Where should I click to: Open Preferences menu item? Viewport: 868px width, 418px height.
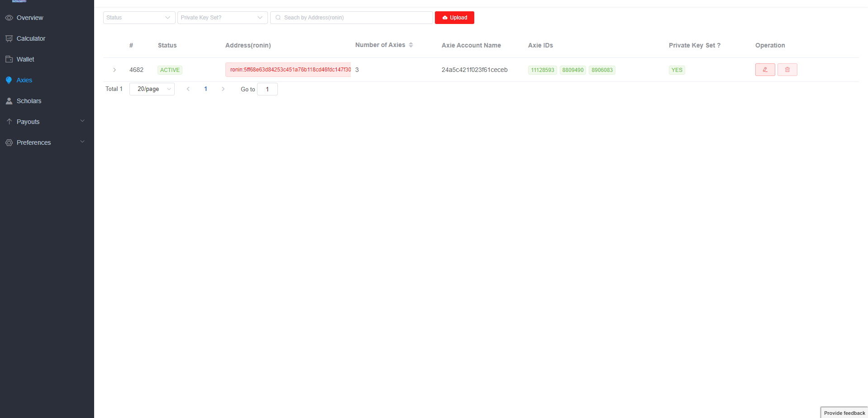point(47,142)
